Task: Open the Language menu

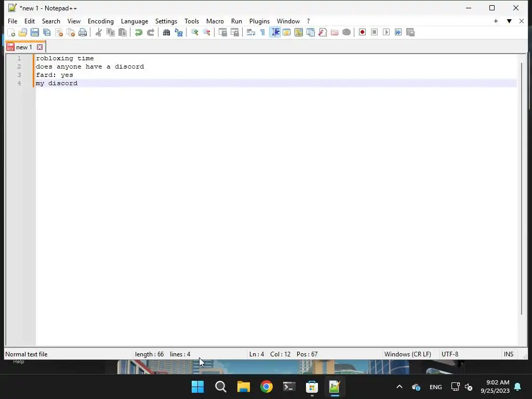Action: (135, 21)
